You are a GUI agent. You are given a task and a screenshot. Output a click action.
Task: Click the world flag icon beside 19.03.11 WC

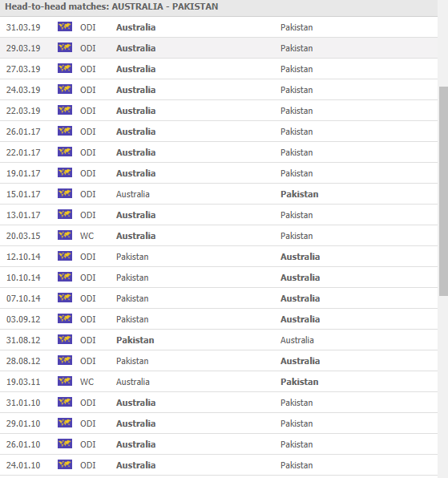pos(65,382)
